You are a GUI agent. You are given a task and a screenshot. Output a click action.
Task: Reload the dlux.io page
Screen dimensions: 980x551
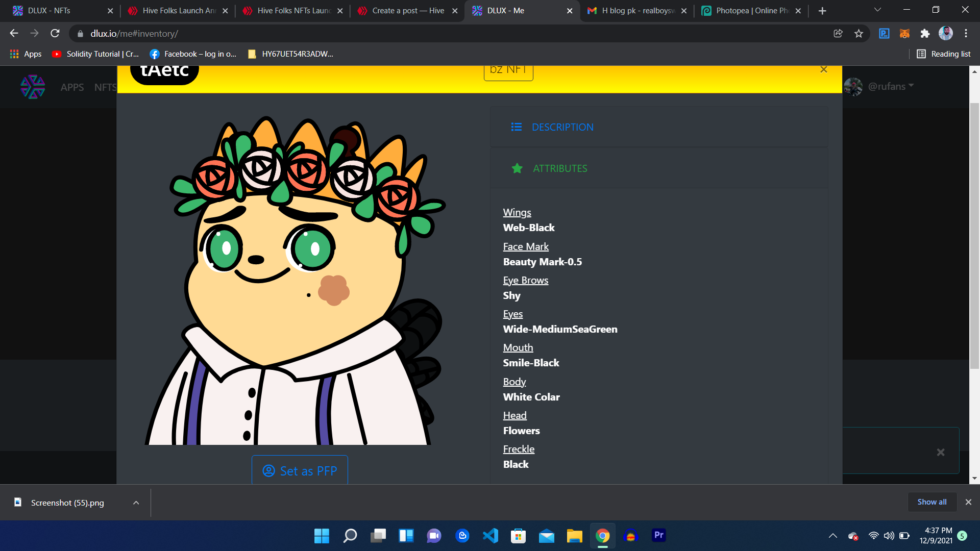click(55, 33)
